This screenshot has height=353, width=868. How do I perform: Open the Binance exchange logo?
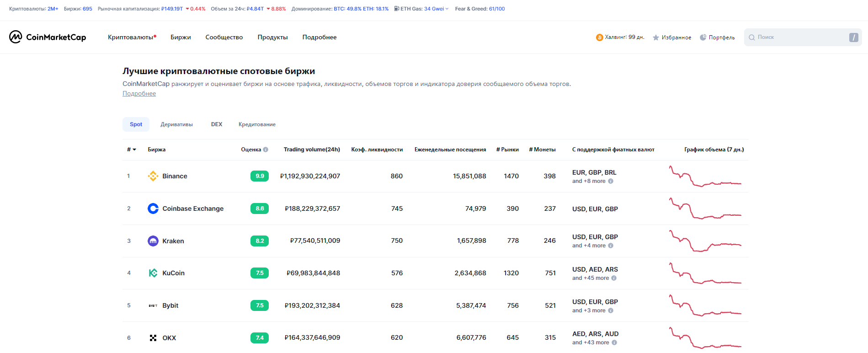click(x=153, y=176)
